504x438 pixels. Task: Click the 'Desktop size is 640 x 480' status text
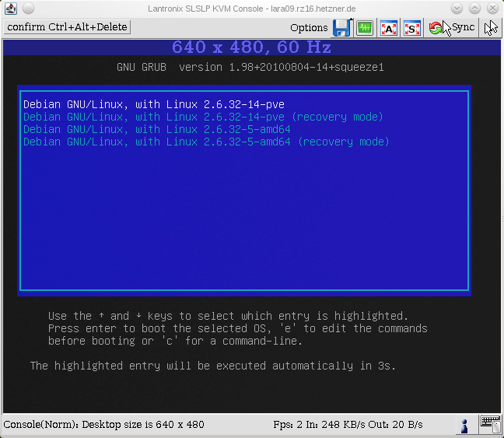coord(143,425)
